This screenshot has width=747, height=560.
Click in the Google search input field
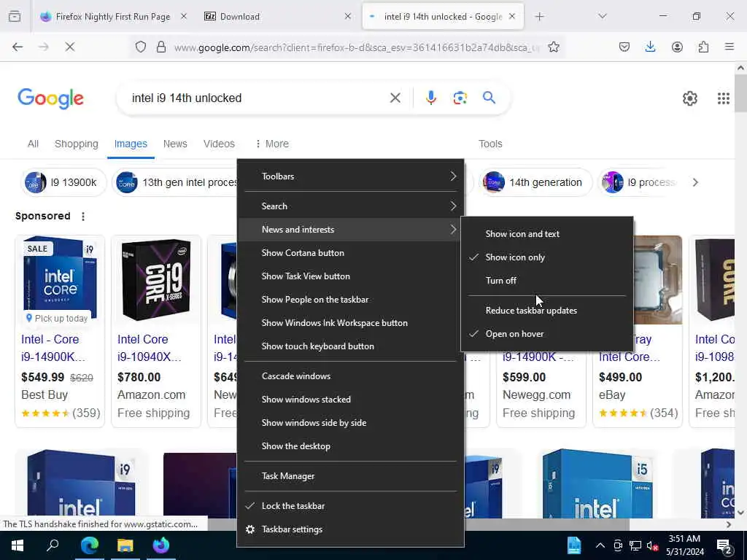258,98
